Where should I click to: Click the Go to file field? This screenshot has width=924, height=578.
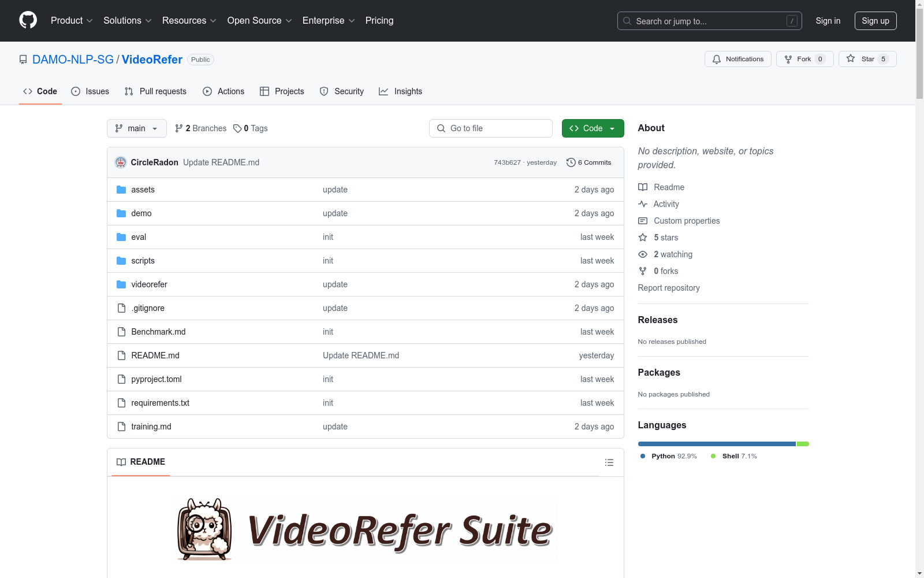491,128
